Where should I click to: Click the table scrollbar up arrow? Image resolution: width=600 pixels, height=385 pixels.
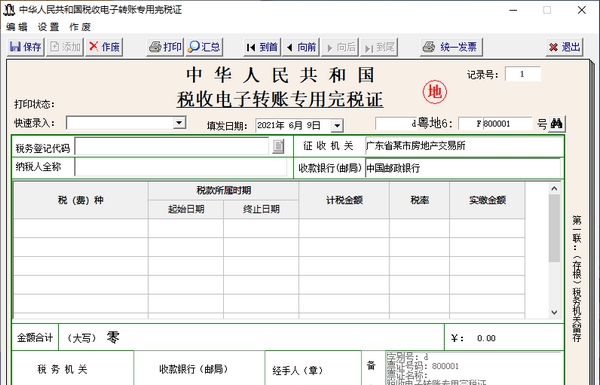[x=554, y=188]
